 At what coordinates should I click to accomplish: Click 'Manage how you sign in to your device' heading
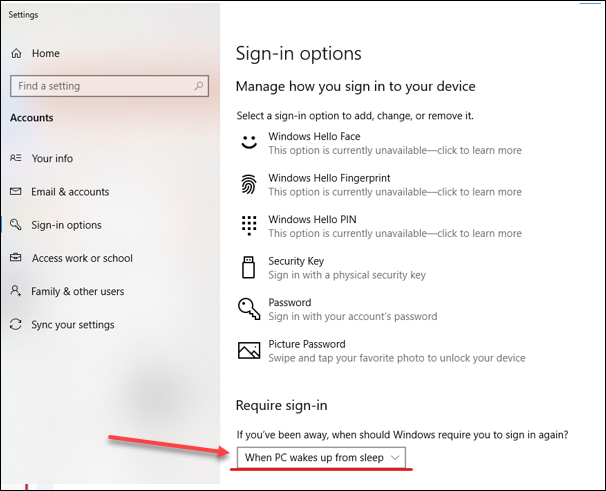[x=356, y=86]
